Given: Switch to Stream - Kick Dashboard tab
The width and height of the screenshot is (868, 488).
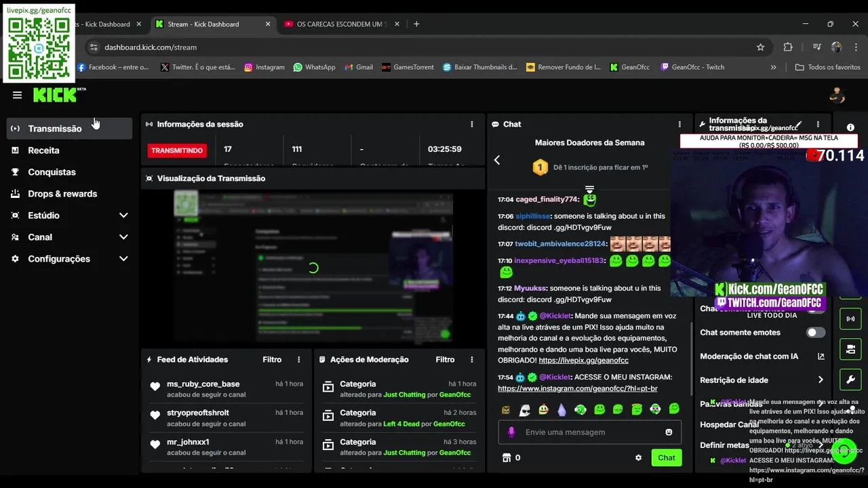Looking at the screenshot, I should 213,24.
